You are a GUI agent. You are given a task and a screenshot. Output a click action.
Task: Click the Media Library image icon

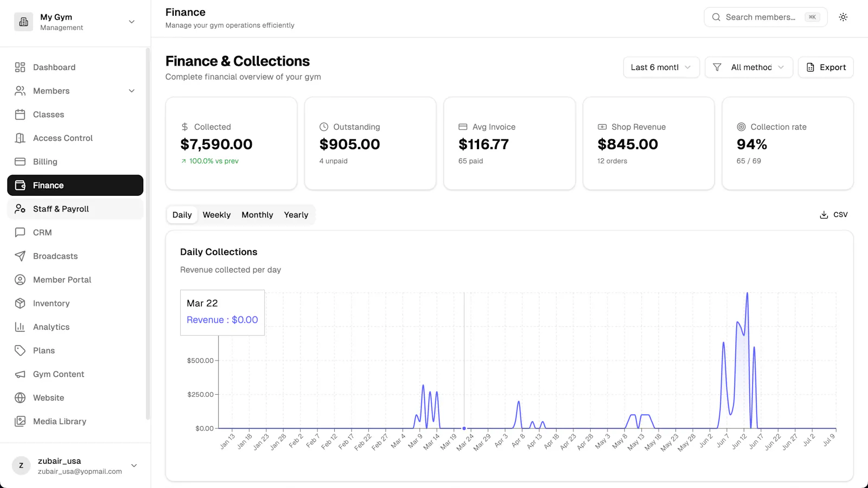click(x=20, y=421)
